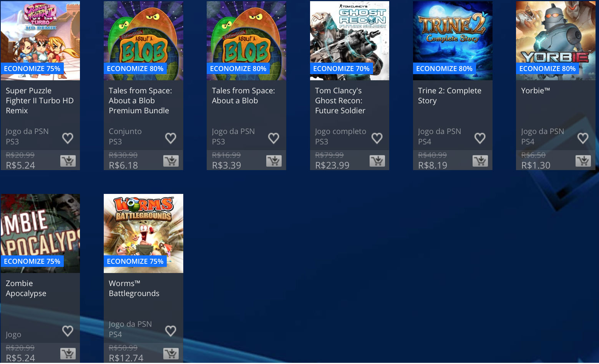Viewport: 599px width, 364px height.
Task: Click the Conjunto PS3 label
Action: [125, 136]
